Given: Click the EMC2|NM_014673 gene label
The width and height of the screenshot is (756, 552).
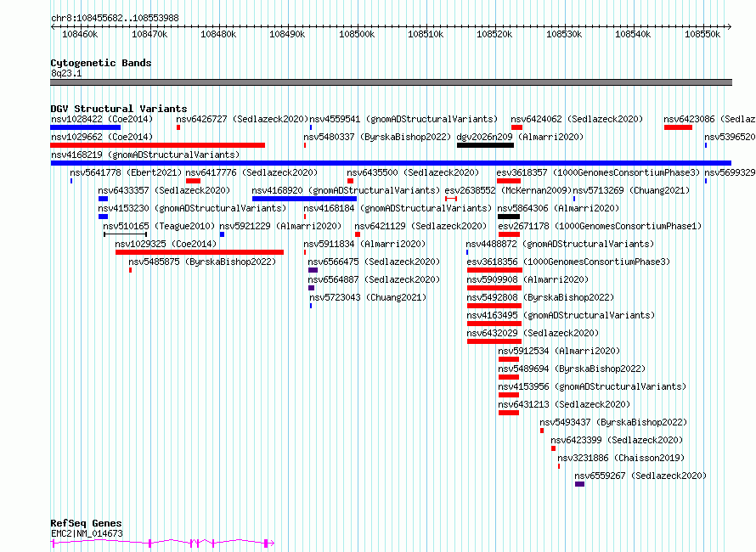Looking at the screenshot, I should click(87, 533).
